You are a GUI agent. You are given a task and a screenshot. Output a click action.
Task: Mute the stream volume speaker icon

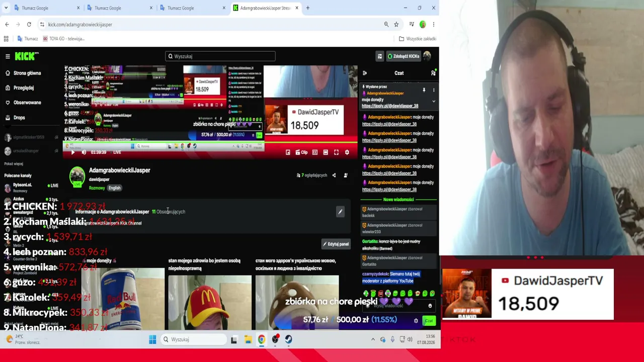click(x=84, y=152)
